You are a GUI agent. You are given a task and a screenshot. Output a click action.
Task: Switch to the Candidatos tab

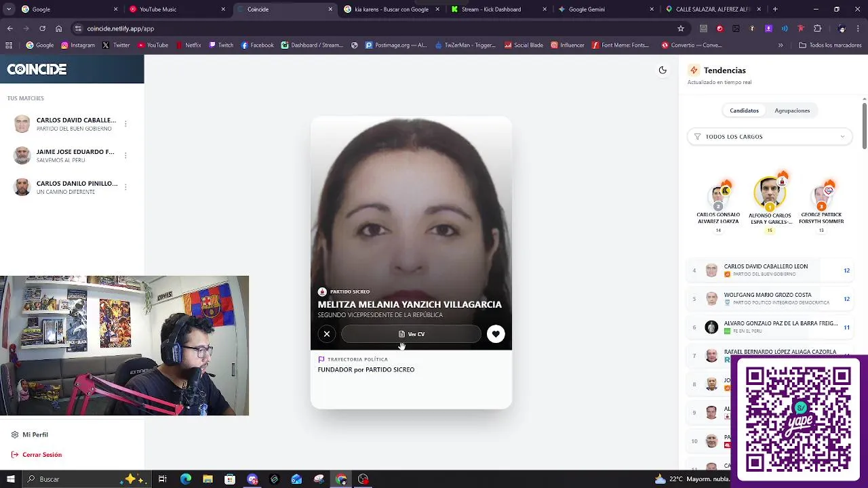click(x=744, y=110)
